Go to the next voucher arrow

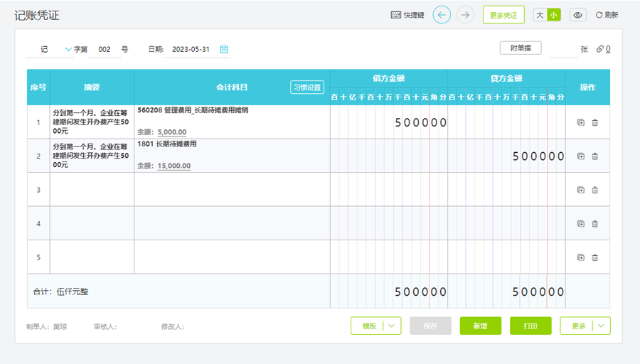466,15
